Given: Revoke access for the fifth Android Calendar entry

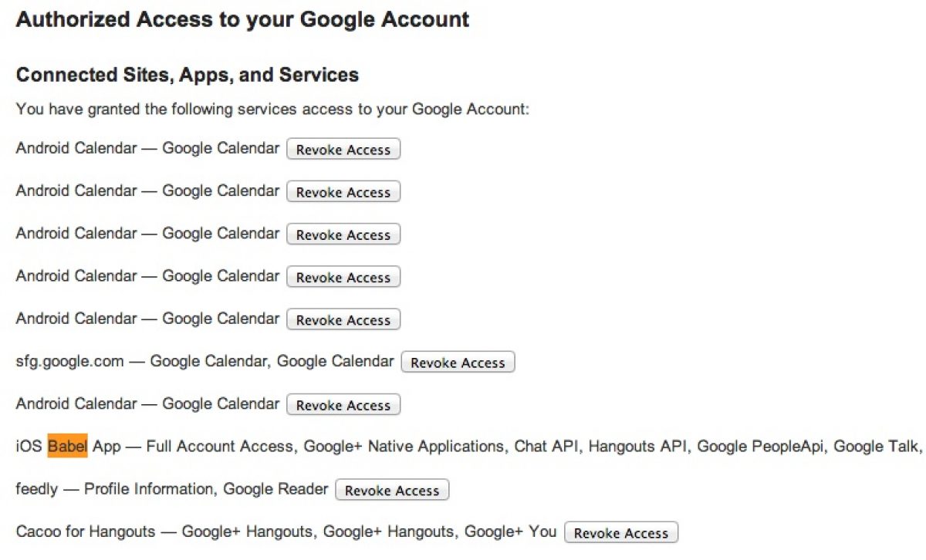Looking at the screenshot, I should 343,319.
